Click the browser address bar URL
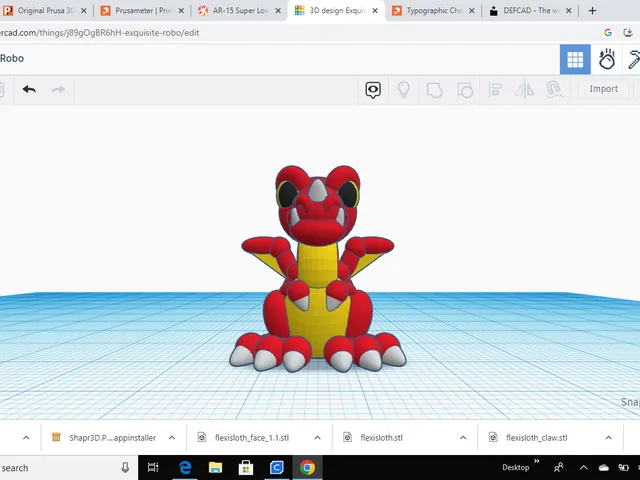 pyautogui.click(x=100, y=33)
